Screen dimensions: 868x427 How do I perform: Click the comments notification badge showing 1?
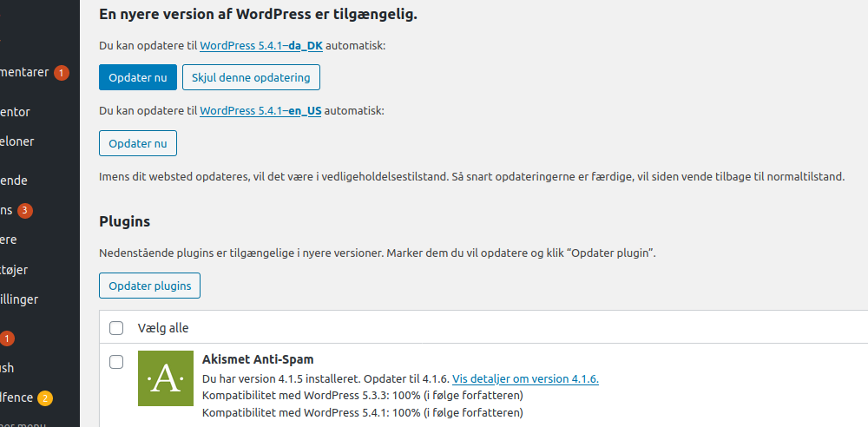(62, 73)
